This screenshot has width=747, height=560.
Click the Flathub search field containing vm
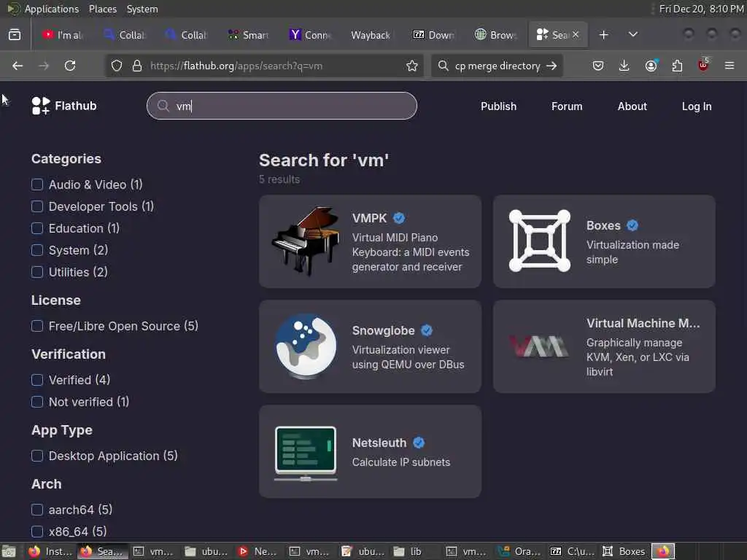pos(282,106)
